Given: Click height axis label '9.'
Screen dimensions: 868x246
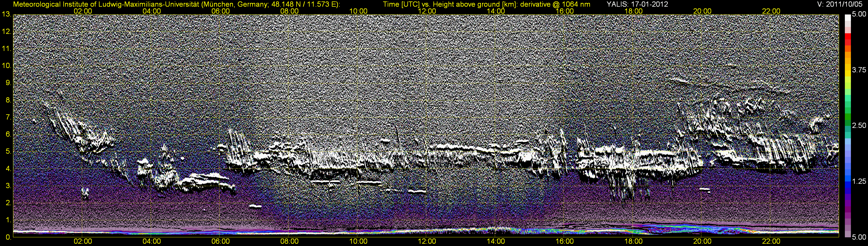Looking at the screenshot, I should tap(8, 83).
